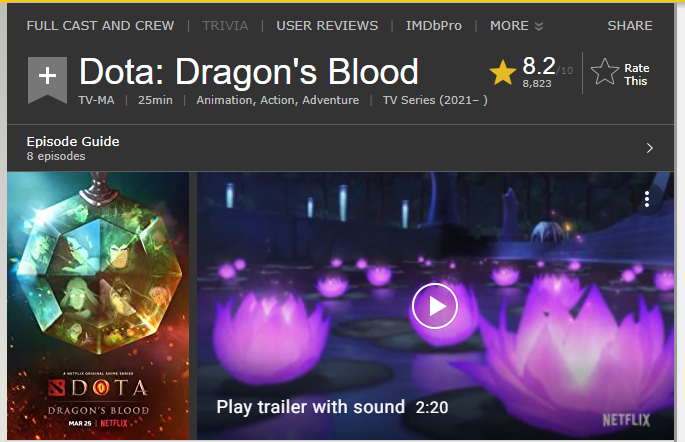Click the Dota Dragon's Blood poster

click(98, 305)
